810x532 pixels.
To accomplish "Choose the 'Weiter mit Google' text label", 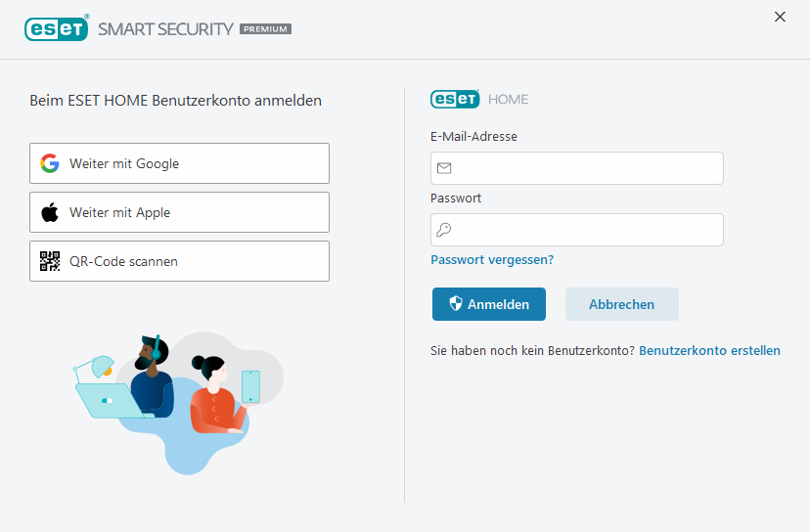I will pos(124,163).
